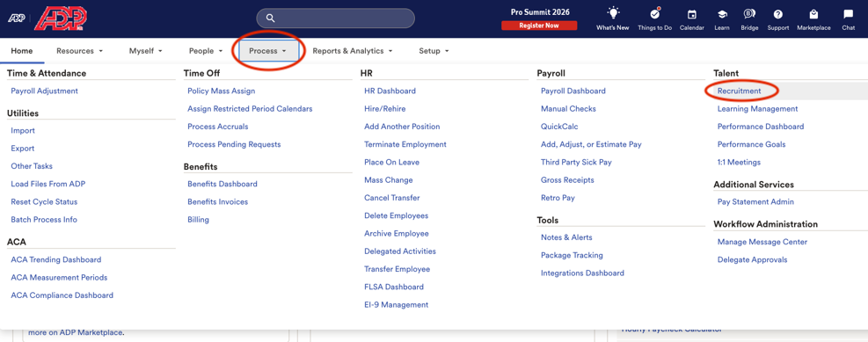Open Learning Management

[758, 108]
